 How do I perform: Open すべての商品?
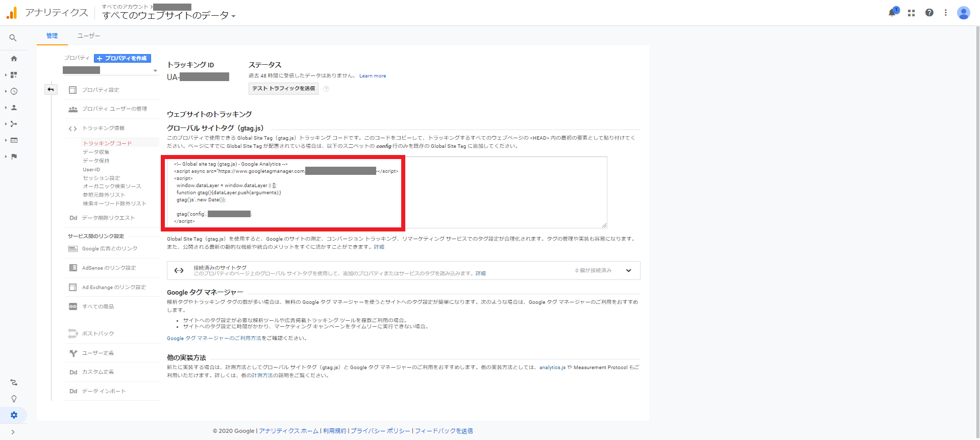[98, 307]
